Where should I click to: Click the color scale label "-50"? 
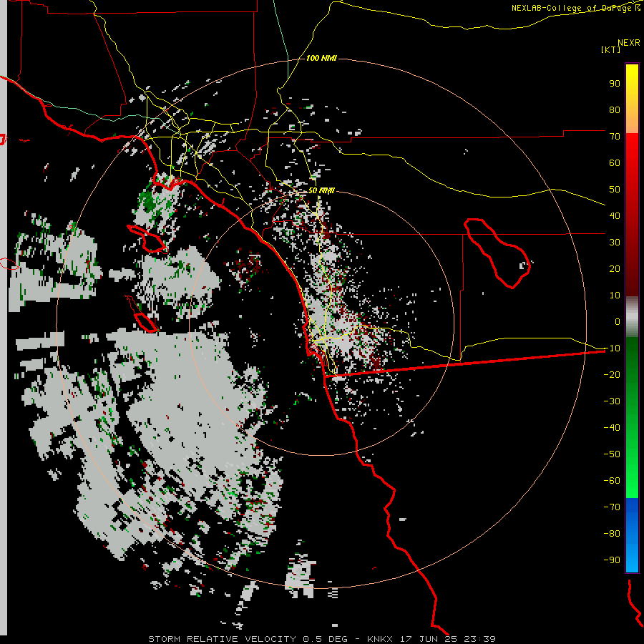[x=612, y=454]
